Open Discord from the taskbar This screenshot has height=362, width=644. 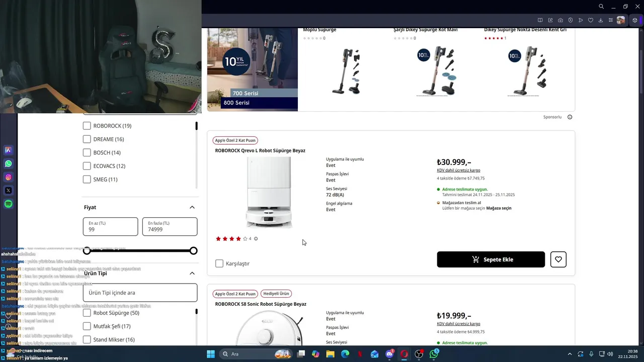[x=389, y=354]
